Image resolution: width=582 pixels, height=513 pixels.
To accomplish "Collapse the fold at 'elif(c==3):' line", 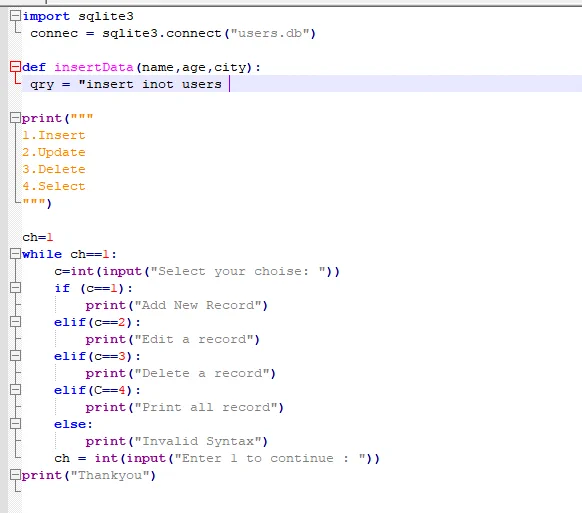I will [x=15, y=356].
